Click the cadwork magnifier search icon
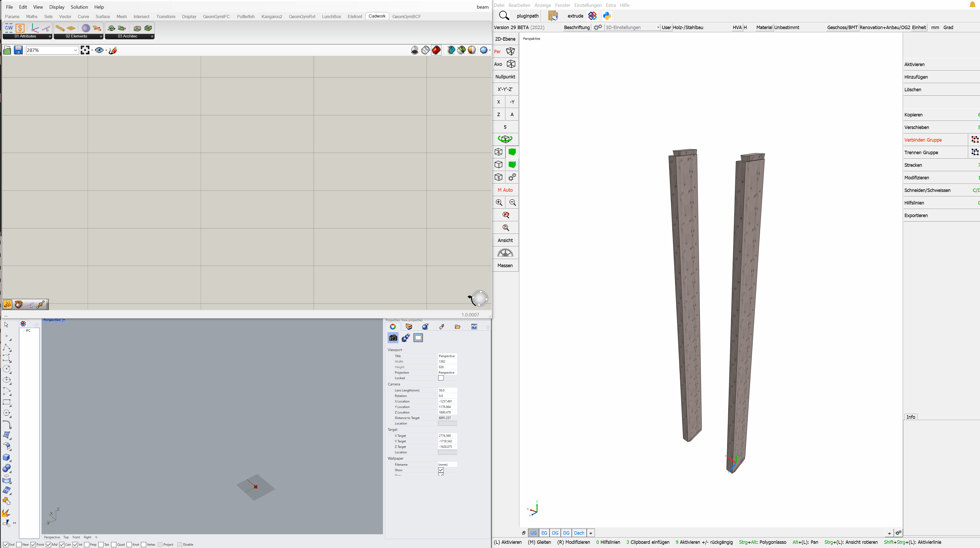This screenshot has height=548, width=980. tap(504, 16)
